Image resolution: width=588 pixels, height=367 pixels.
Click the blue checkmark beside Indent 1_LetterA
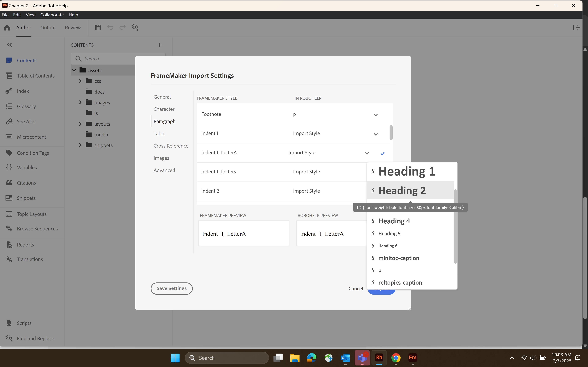383,153
